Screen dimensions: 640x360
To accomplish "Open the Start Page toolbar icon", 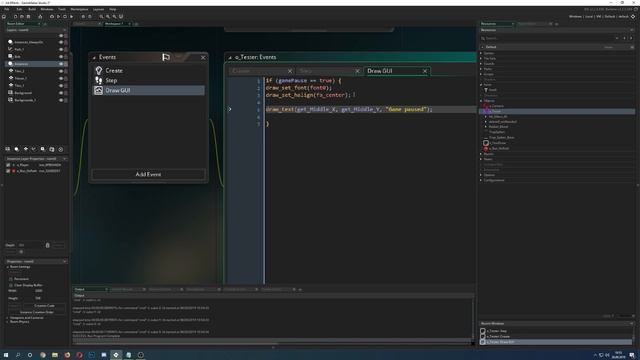I will coord(4,17).
